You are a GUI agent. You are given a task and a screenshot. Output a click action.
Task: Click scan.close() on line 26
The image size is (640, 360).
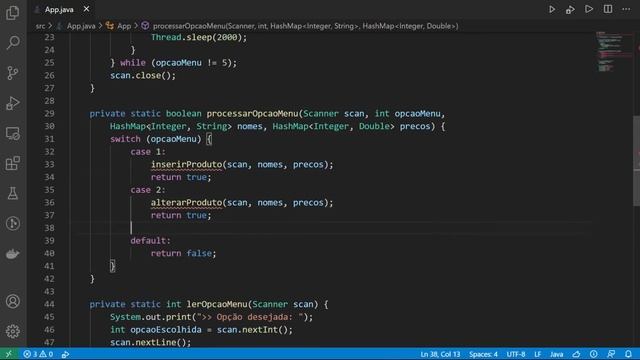pos(143,76)
